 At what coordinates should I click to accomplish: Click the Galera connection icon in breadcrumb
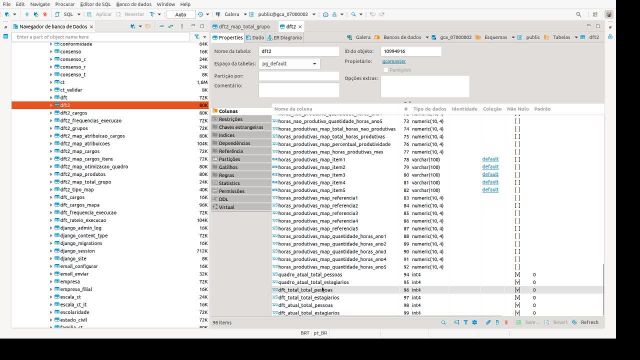pos(349,37)
